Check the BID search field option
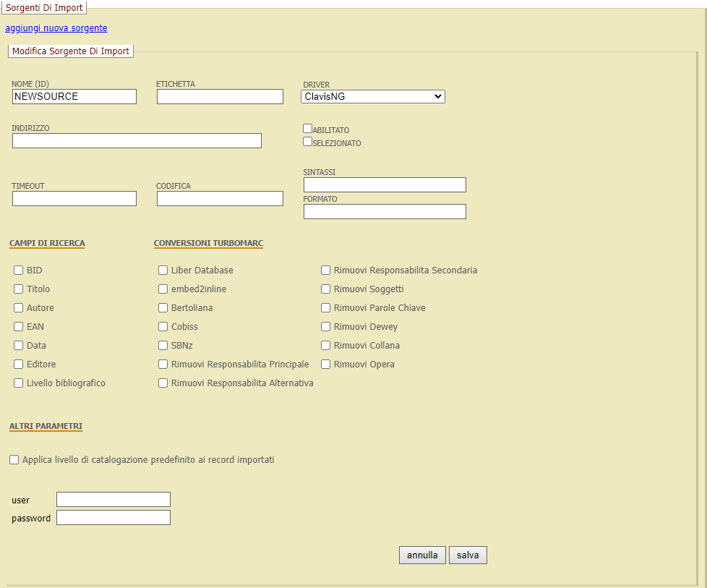 pyautogui.click(x=18, y=270)
